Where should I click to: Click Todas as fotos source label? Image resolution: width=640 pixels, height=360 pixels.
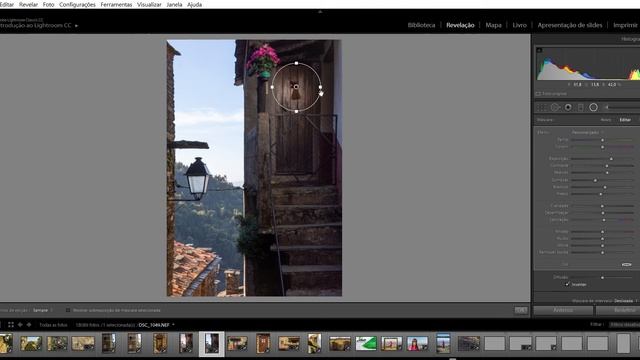[x=53, y=325]
